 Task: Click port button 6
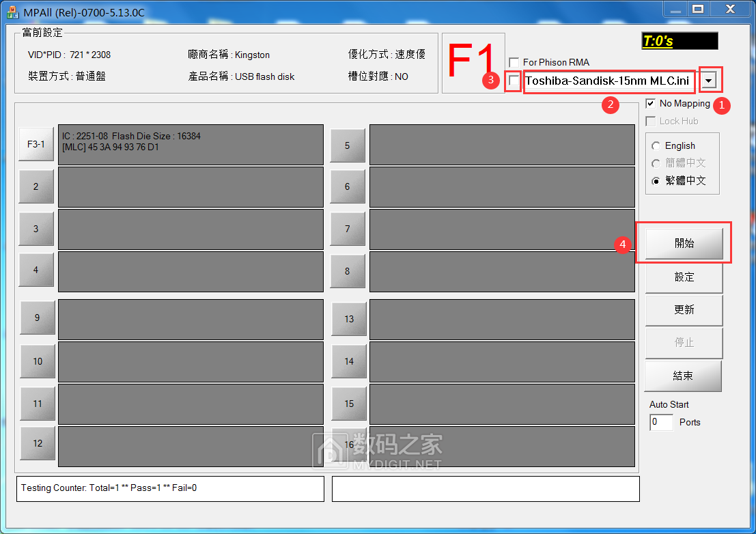tap(348, 186)
